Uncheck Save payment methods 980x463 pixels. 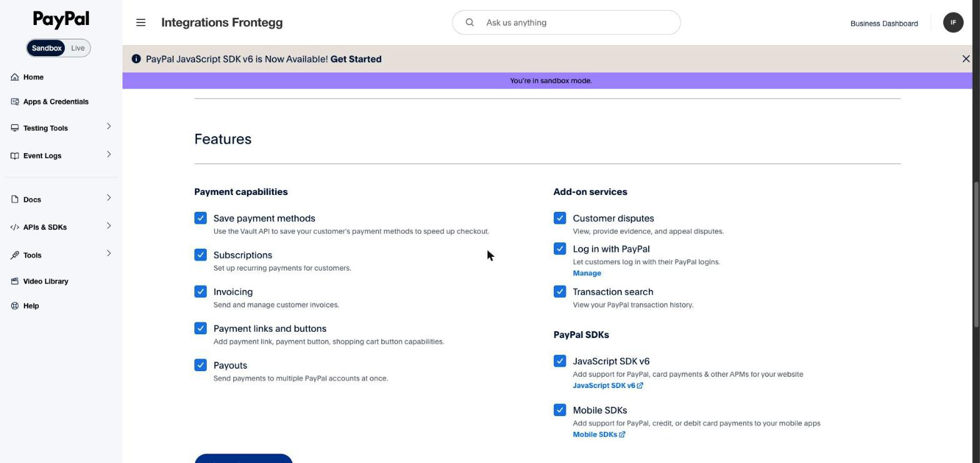point(201,218)
